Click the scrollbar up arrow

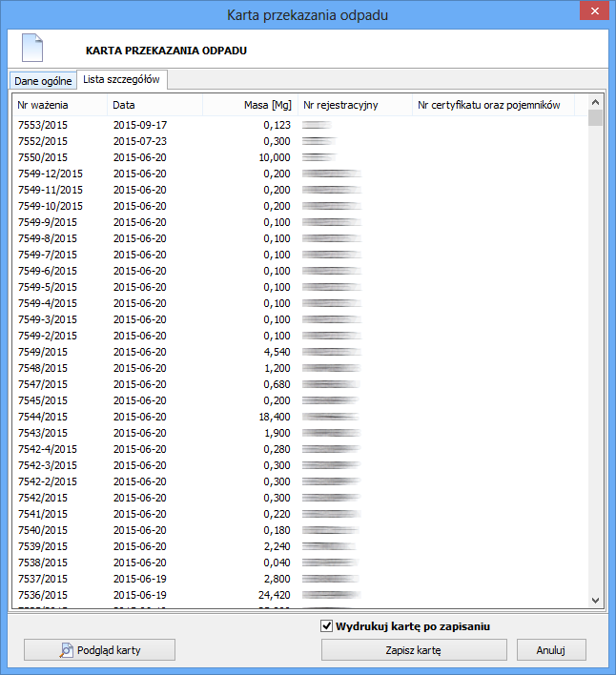[595, 102]
